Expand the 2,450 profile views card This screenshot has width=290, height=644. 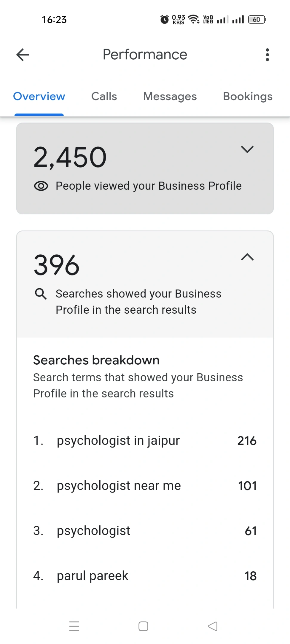(247, 149)
